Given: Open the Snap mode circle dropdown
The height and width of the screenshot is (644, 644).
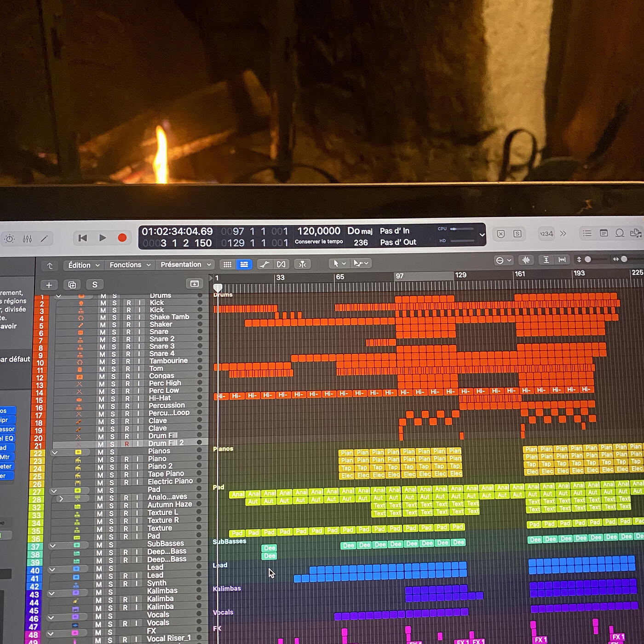Looking at the screenshot, I should (503, 260).
